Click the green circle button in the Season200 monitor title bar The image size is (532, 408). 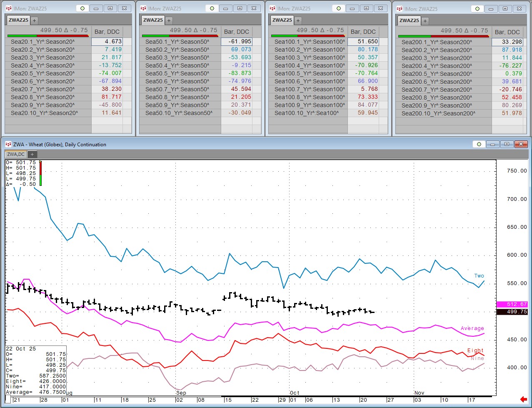tap(478, 9)
